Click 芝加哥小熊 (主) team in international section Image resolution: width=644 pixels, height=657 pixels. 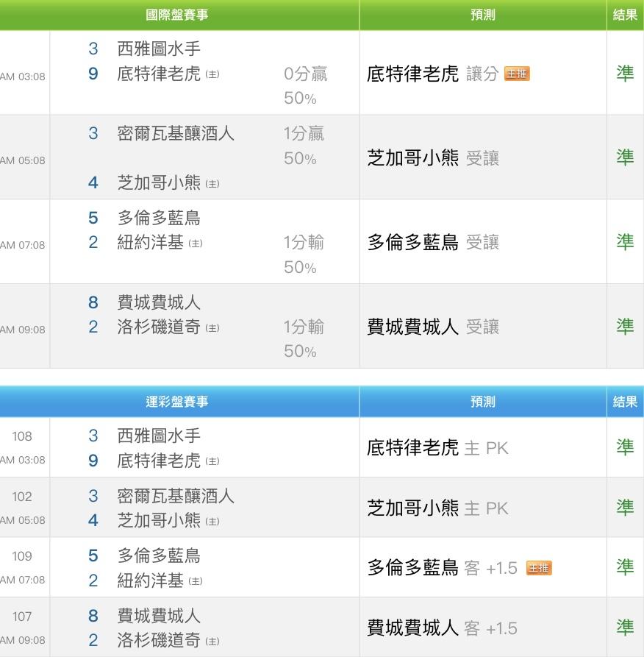pos(168,182)
